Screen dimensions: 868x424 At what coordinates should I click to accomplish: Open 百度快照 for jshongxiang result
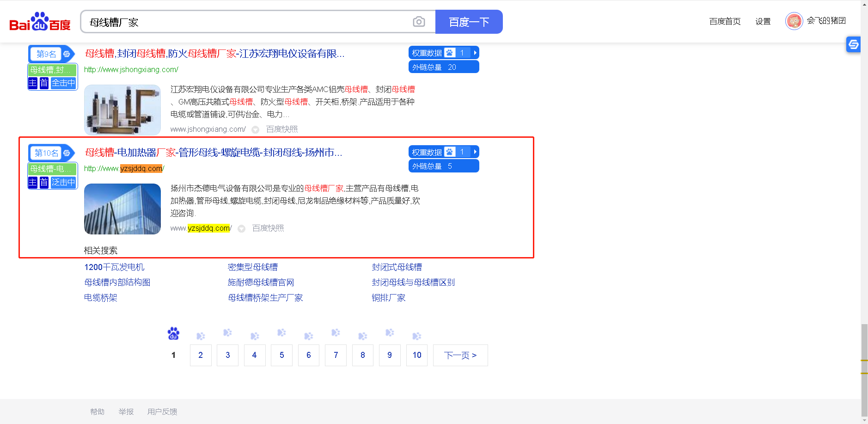coord(282,129)
